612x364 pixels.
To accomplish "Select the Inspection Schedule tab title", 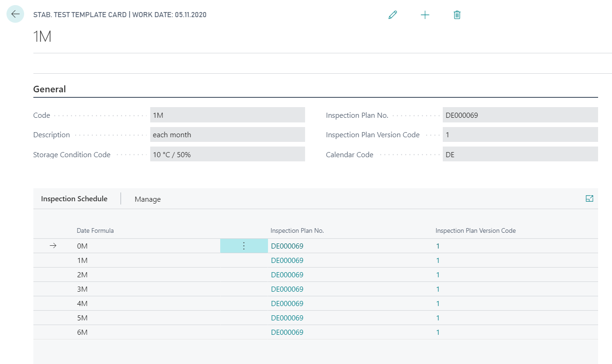I will coord(74,198).
